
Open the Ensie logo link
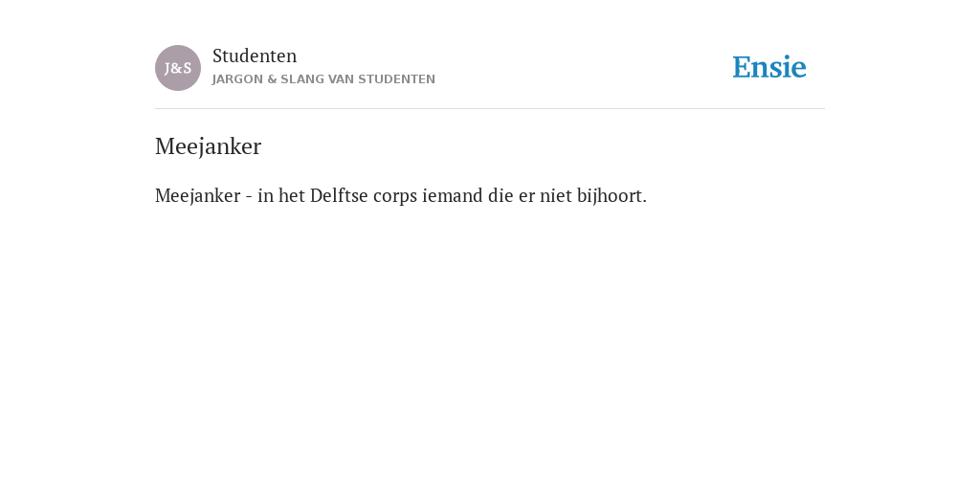(x=769, y=68)
